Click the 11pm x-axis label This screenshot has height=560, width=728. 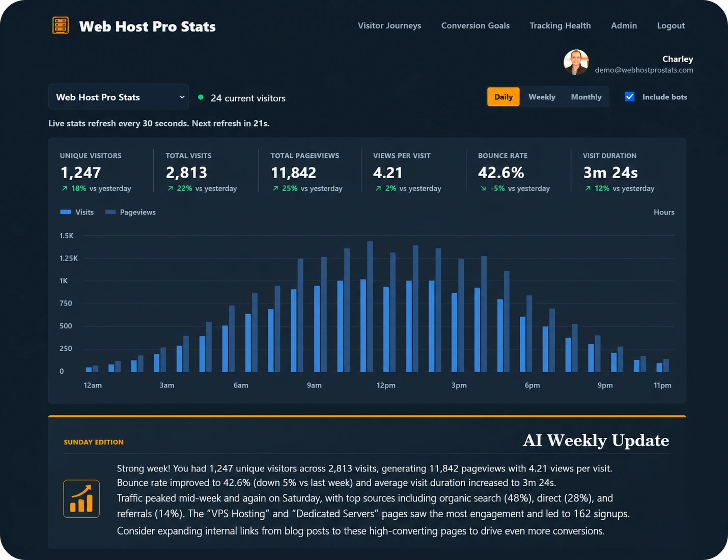[662, 385]
